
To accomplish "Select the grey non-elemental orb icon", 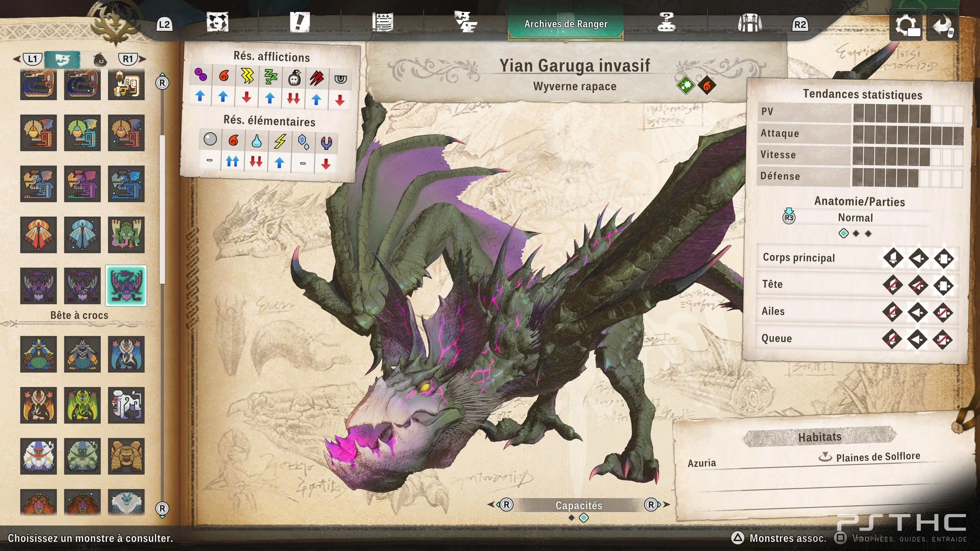I will pyautogui.click(x=210, y=139).
